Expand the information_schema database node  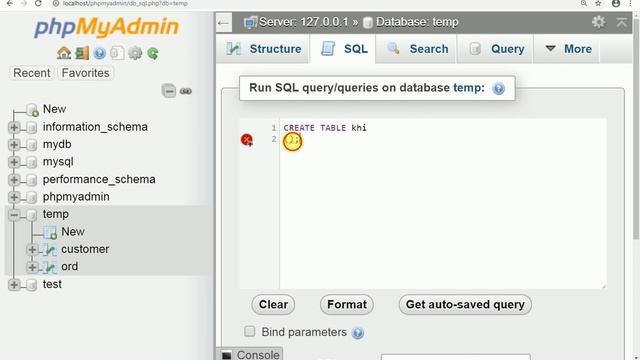click(14, 127)
